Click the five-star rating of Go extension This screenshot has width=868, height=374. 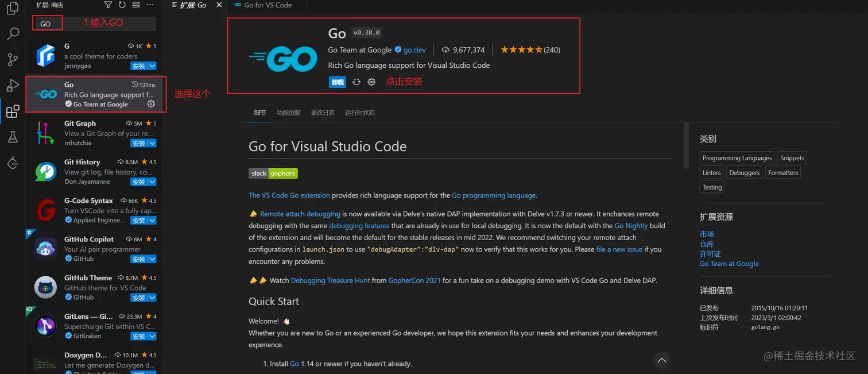[521, 50]
